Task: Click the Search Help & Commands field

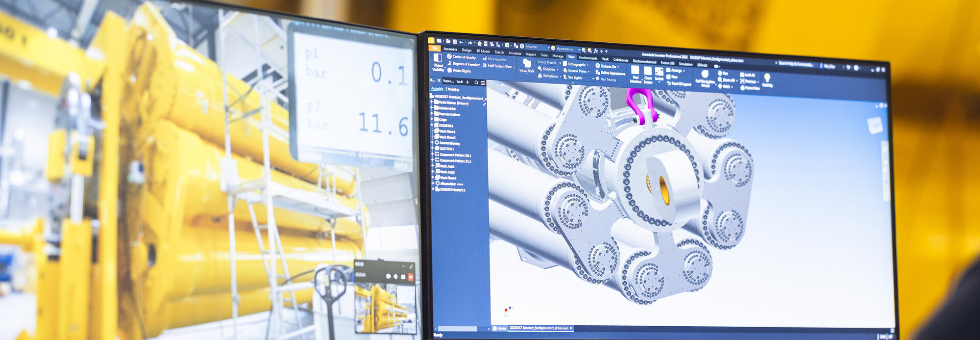Action: (x=796, y=64)
